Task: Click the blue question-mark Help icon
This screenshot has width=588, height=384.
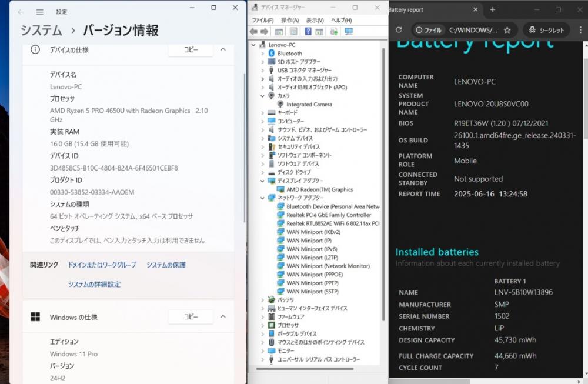Action: click(308, 32)
